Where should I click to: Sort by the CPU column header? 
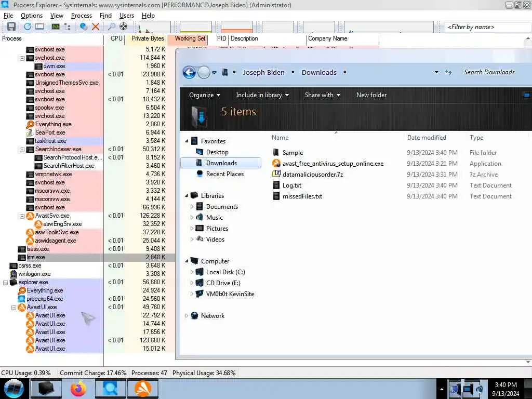[115, 38]
